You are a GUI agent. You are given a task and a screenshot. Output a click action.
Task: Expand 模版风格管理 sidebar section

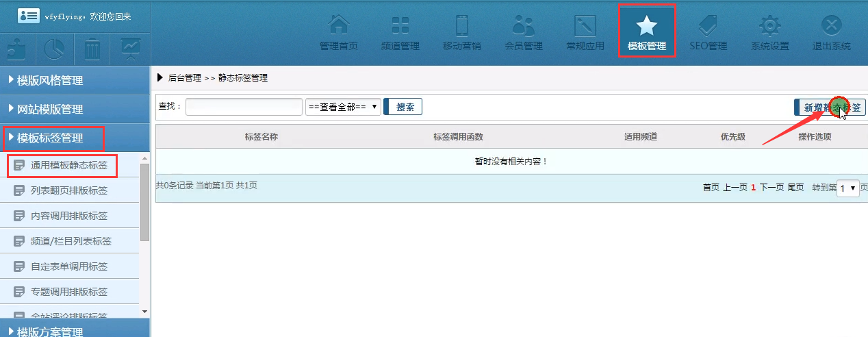51,80
